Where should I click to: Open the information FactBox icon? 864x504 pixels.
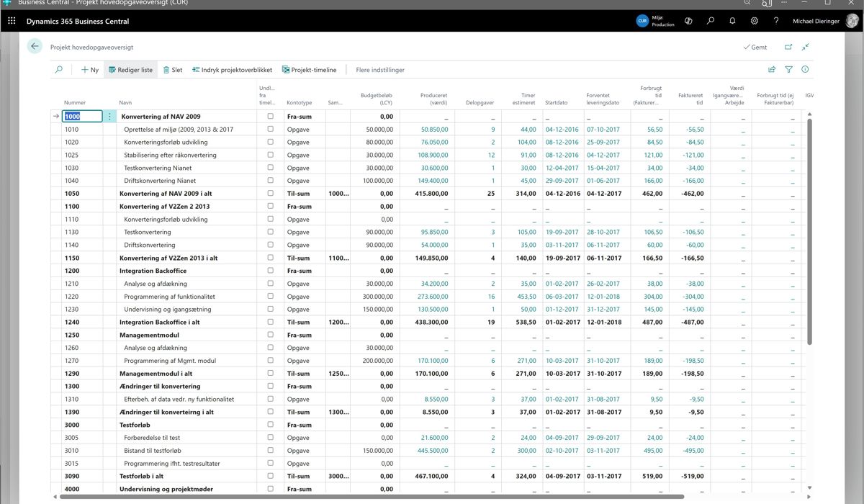pyautogui.click(x=805, y=70)
